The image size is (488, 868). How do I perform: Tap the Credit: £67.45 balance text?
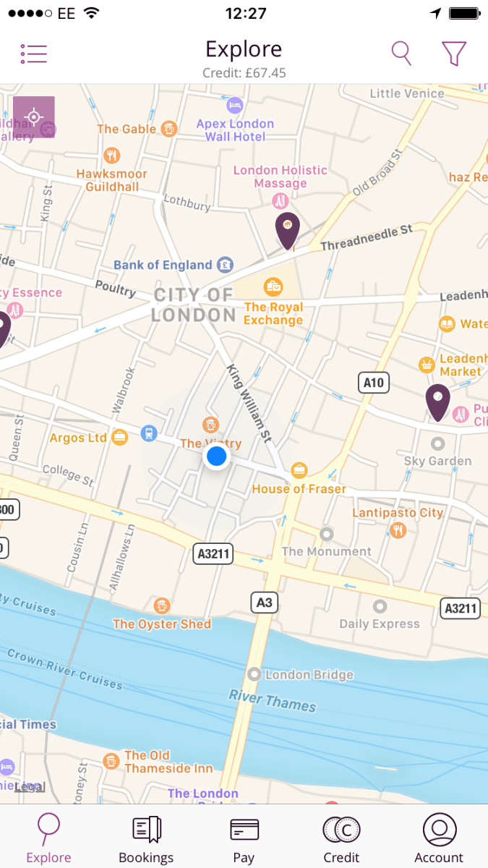(x=243, y=73)
